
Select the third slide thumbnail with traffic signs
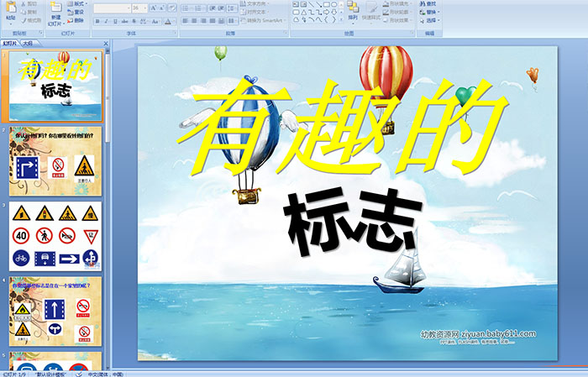click(56, 236)
